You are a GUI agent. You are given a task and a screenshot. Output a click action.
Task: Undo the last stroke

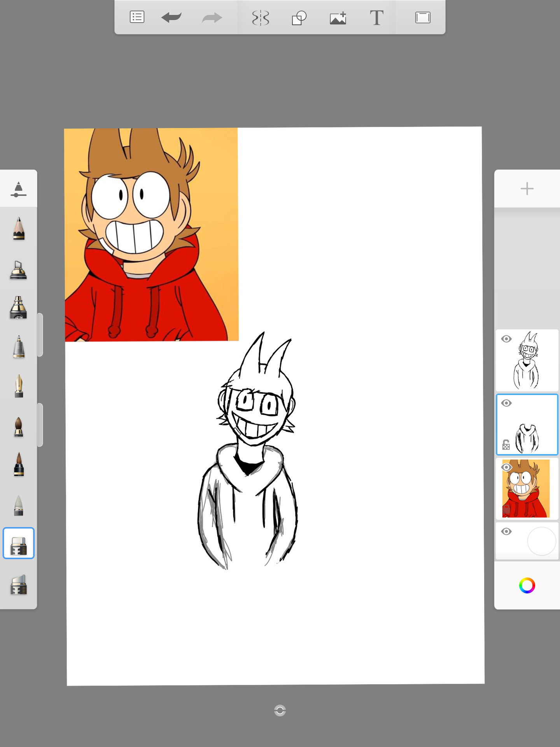coord(171,18)
